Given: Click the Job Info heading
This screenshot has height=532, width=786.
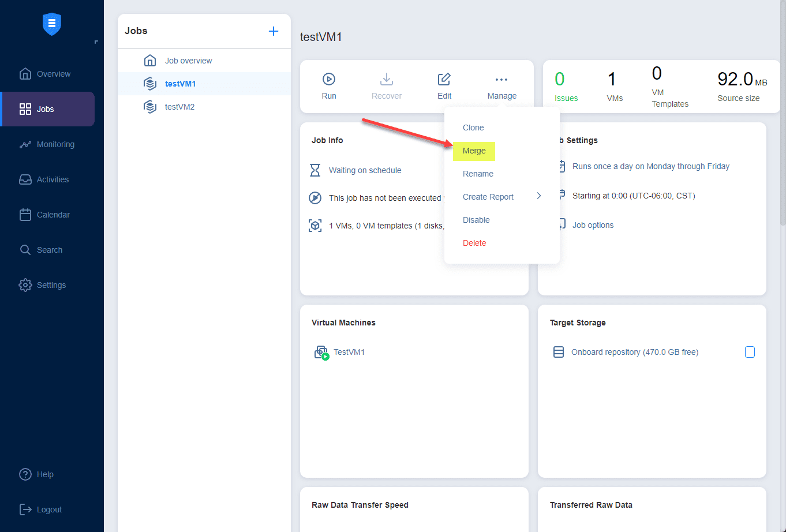Looking at the screenshot, I should pos(327,140).
